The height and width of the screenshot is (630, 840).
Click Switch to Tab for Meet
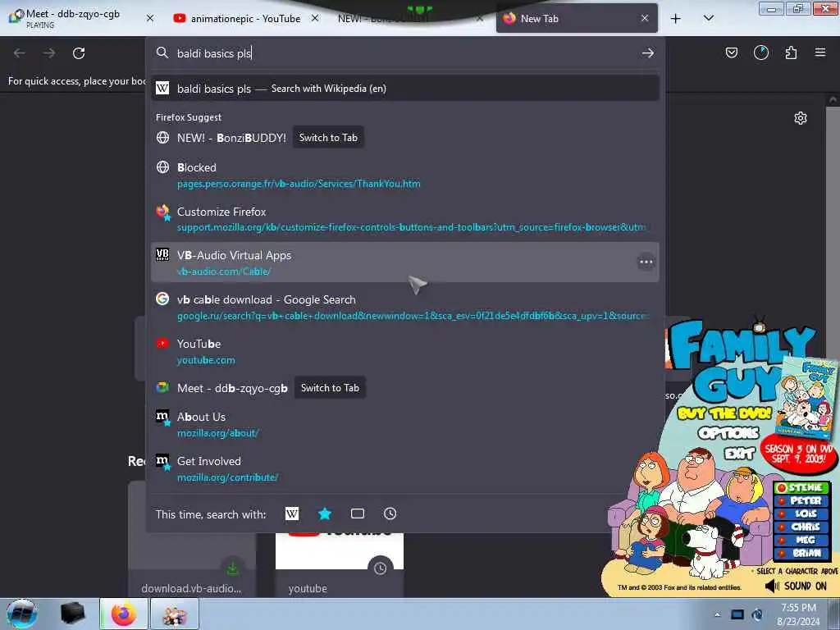point(330,388)
